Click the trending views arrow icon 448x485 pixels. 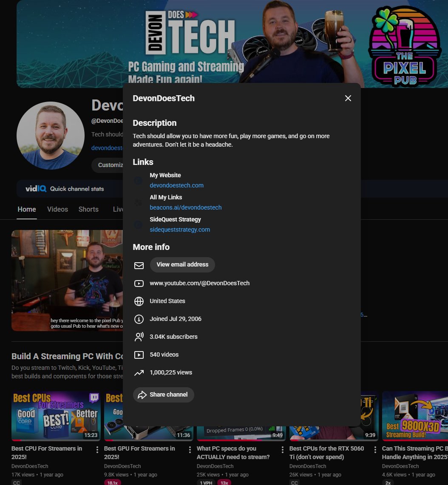[139, 373]
